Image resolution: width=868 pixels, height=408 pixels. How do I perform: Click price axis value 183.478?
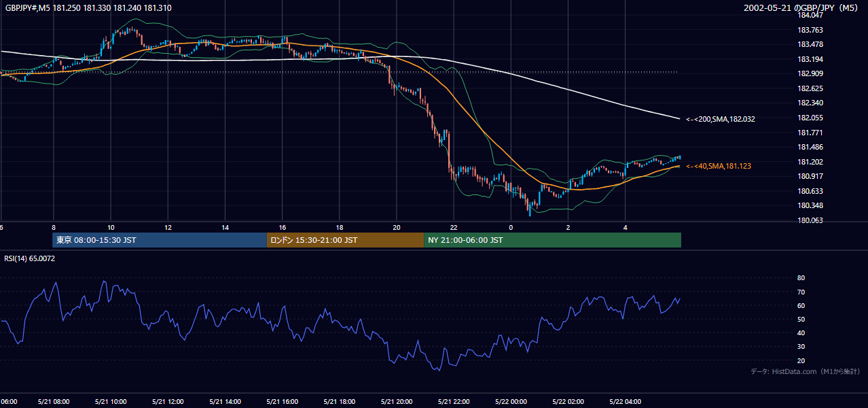coord(810,45)
